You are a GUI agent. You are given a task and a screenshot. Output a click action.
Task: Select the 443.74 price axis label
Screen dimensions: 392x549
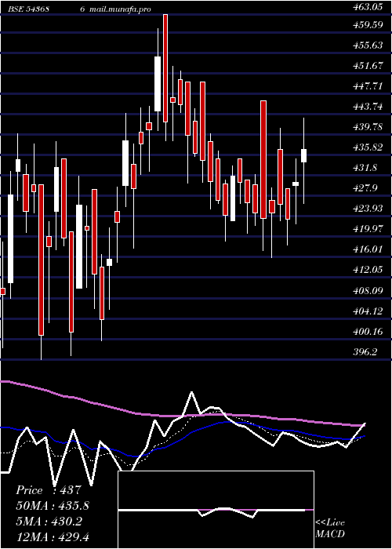pyautogui.click(x=367, y=107)
